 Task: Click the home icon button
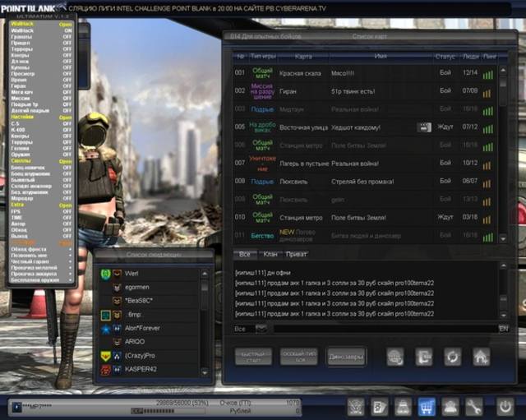pos(481,356)
